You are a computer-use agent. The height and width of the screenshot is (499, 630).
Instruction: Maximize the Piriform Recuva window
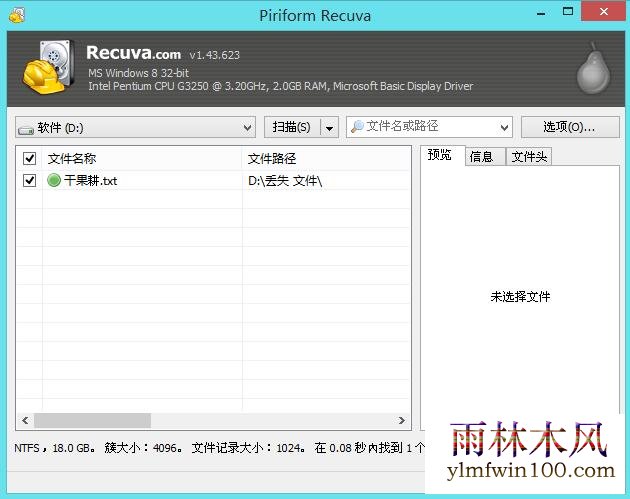click(568, 11)
